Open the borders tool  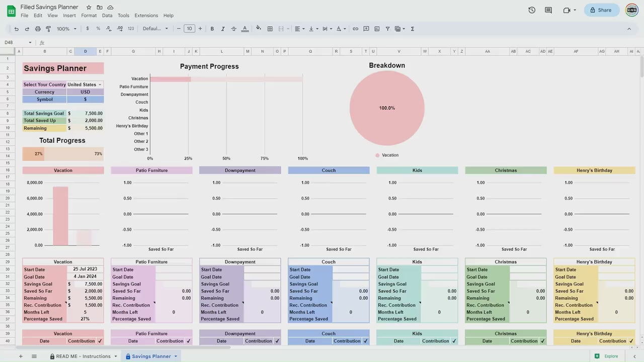click(270, 29)
